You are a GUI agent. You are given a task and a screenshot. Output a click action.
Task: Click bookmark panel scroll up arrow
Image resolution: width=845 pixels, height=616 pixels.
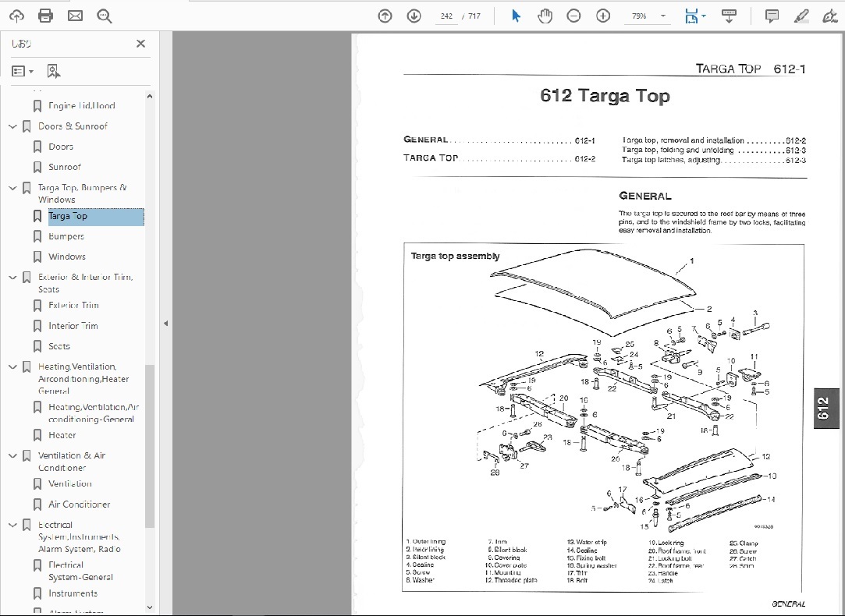pyautogui.click(x=150, y=97)
